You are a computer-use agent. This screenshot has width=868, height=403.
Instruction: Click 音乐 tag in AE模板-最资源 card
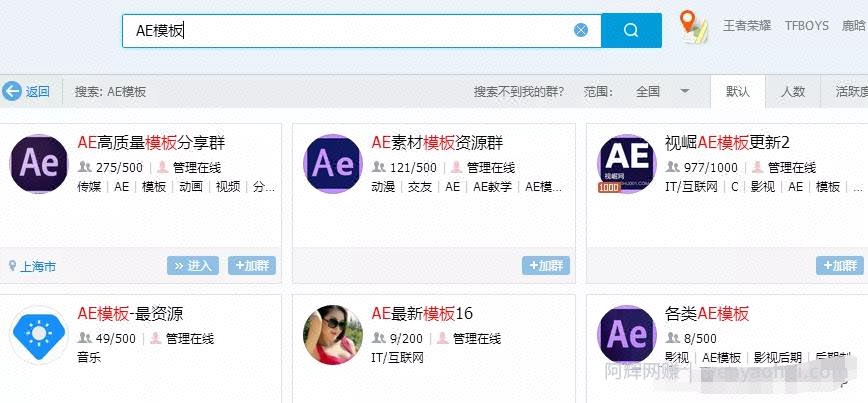click(89, 358)
